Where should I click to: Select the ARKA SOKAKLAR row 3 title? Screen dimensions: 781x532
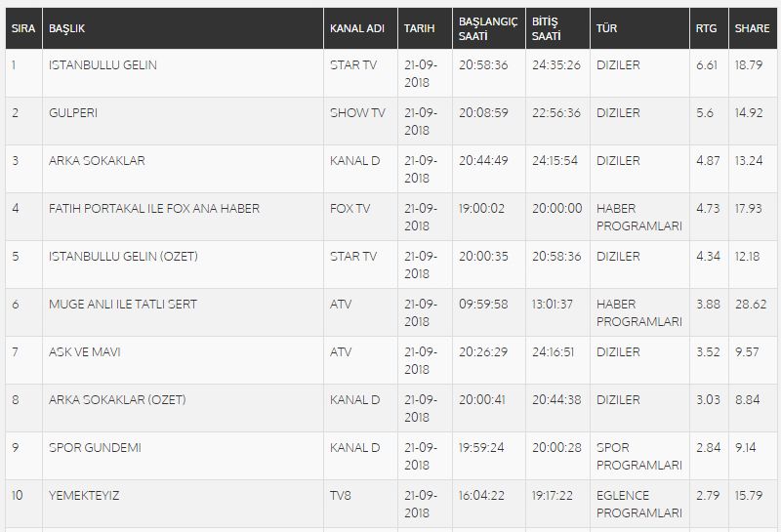coord(97,161)
